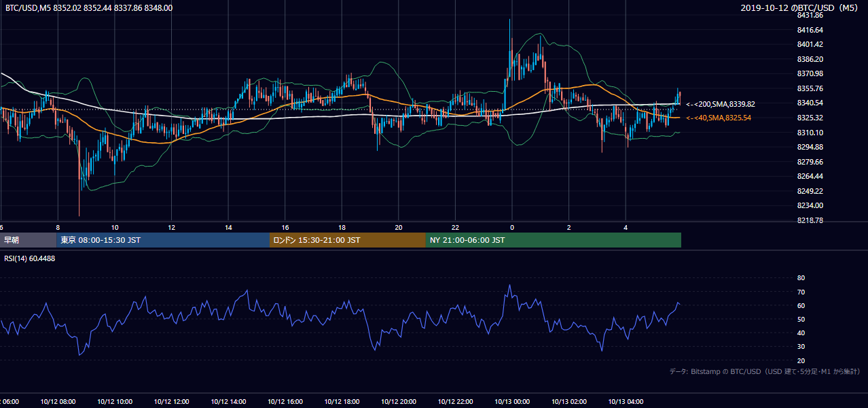Click the 10/12 16:00 time label
This screenshot has width=868, height=408.
[x=285, y=402]
